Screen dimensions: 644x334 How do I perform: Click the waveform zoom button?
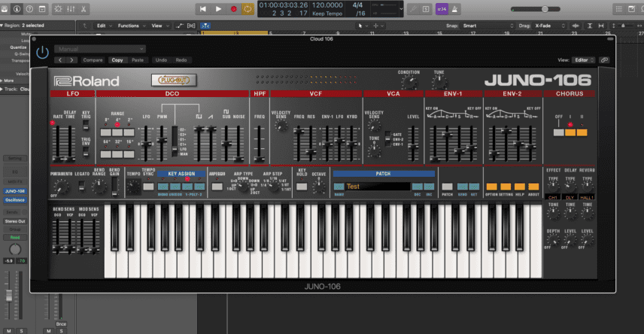pyautogui.click(x=576, y=26)
